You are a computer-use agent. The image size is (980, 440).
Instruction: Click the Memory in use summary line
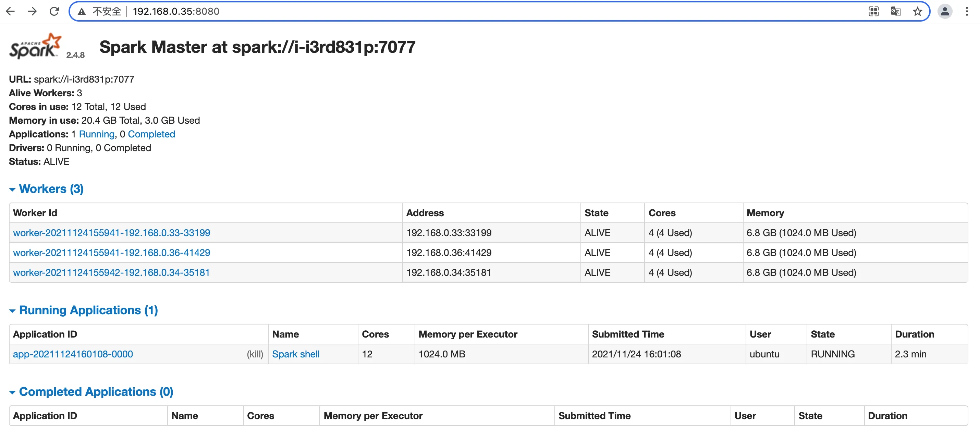point(104,120)
